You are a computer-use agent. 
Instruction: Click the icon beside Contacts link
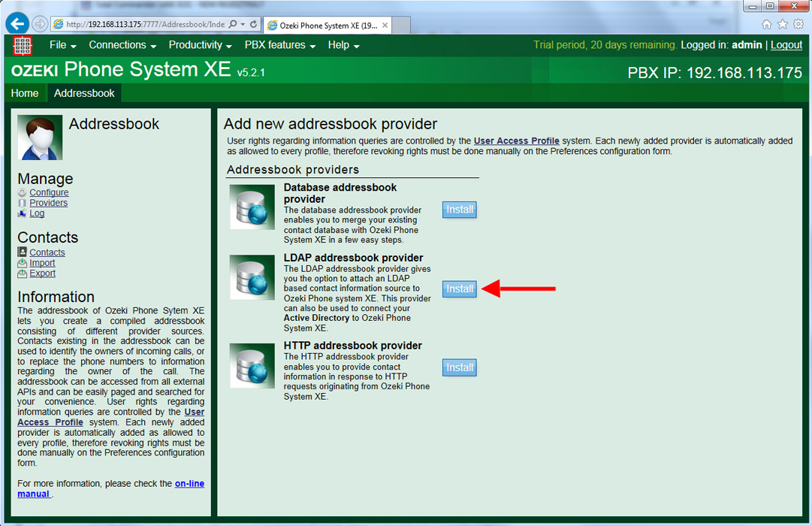pos(22,252)
